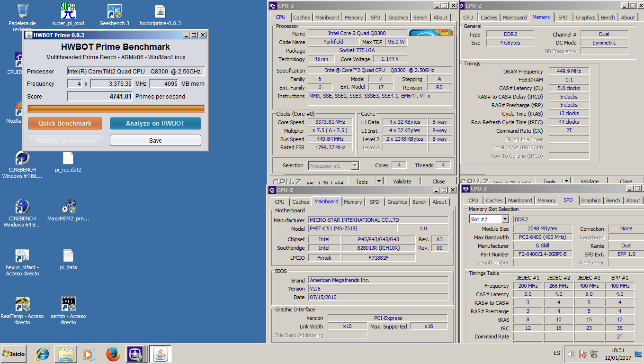Screen dimensions: 644x364
Task: Open the SPD tab in CPU-Z Mainboard window
Action: 374,202
